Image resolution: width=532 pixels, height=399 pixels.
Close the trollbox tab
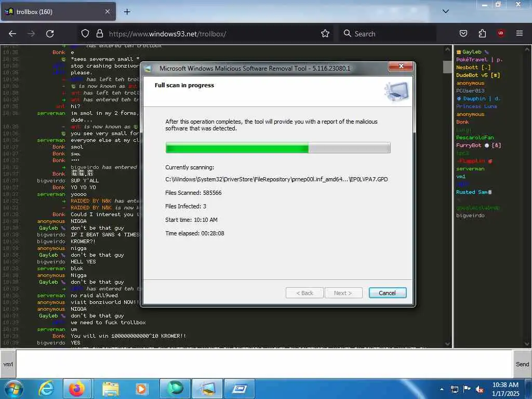[107, 11]
